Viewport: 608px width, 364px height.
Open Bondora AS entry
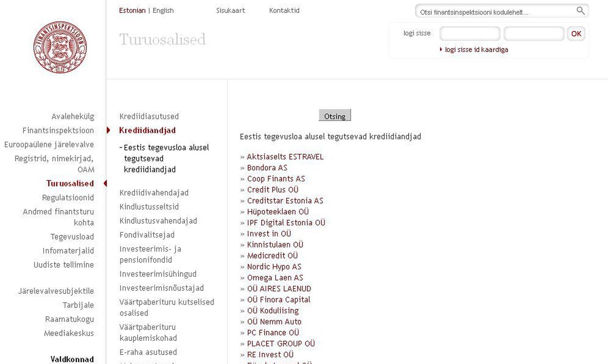pyautogui.click(x=267, y=168)
